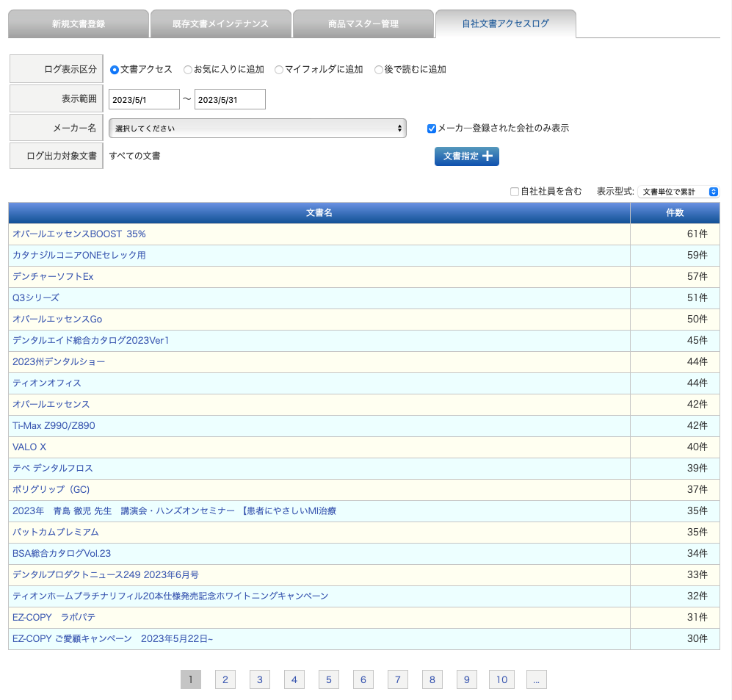The width and height of the screenshot is (732, 700).
Task: Select the 文書アクセス radio button
Action: click(x=115, y=70)
